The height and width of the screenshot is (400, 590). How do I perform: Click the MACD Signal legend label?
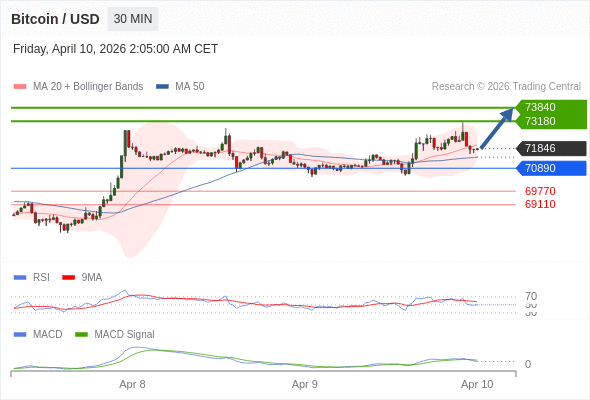pos(124,335)
